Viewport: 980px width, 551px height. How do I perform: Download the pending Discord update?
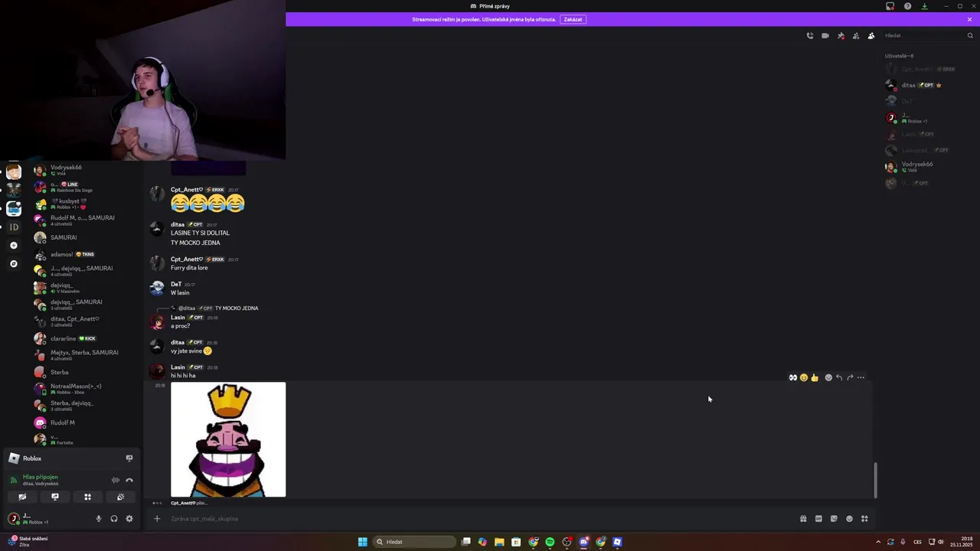(924, 6)
